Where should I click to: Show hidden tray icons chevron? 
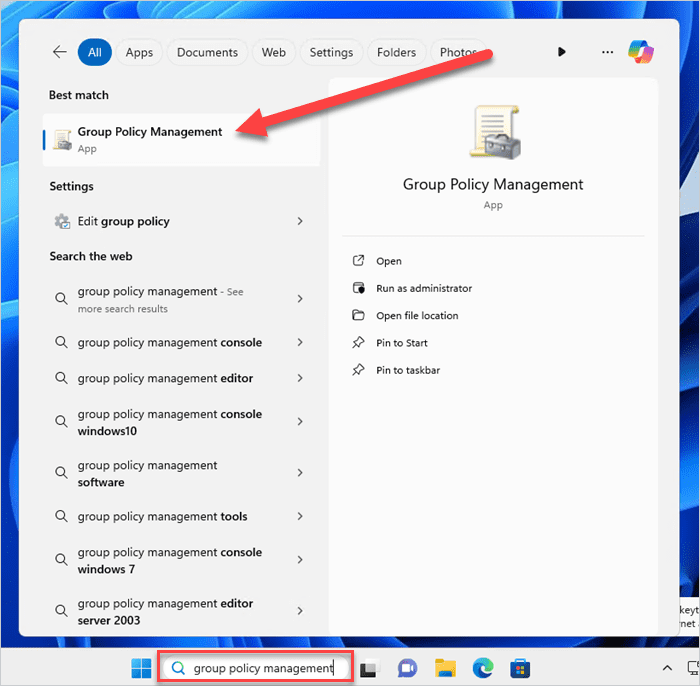667,668
